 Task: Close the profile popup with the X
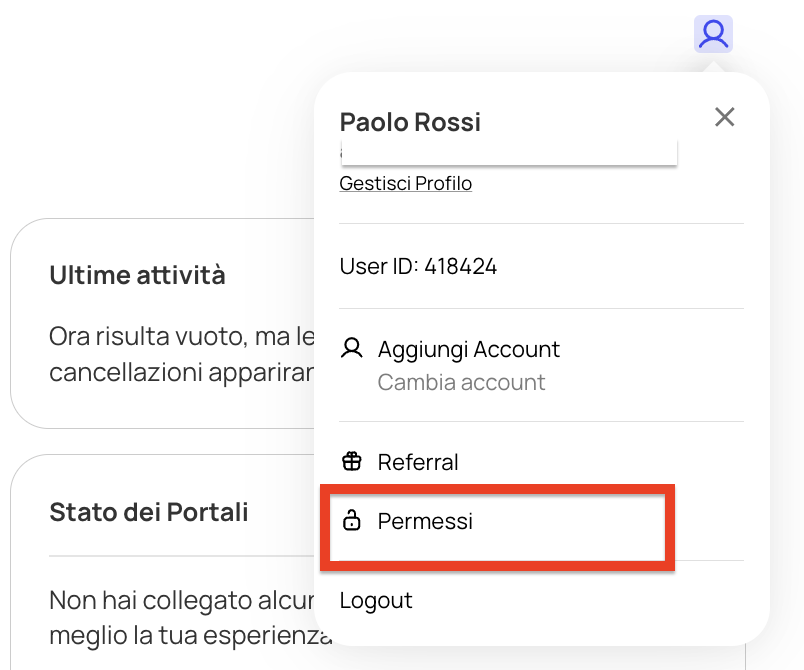click(725, 117)
